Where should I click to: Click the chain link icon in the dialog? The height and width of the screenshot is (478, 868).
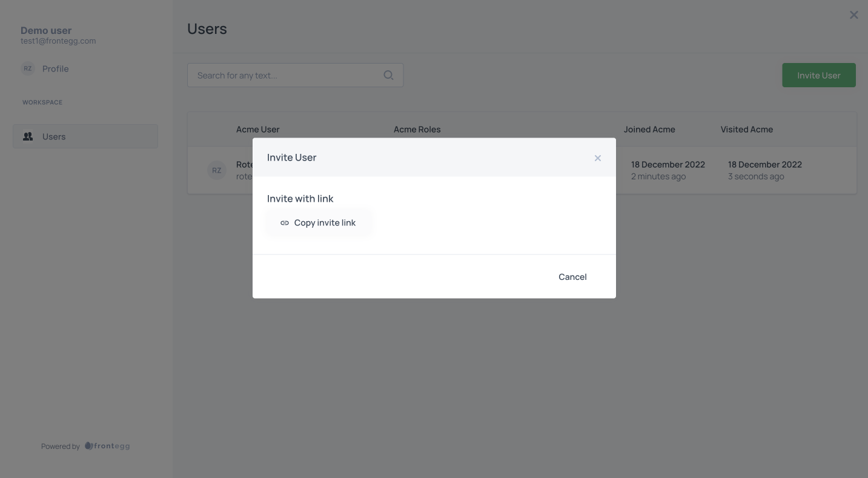click(x=285, y=223)
